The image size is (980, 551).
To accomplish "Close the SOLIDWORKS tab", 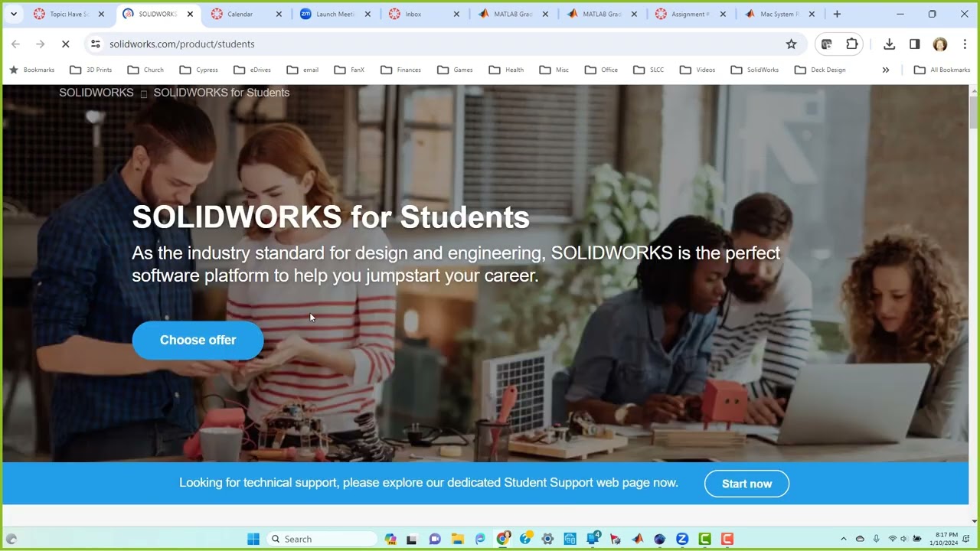I will point(190,14).
